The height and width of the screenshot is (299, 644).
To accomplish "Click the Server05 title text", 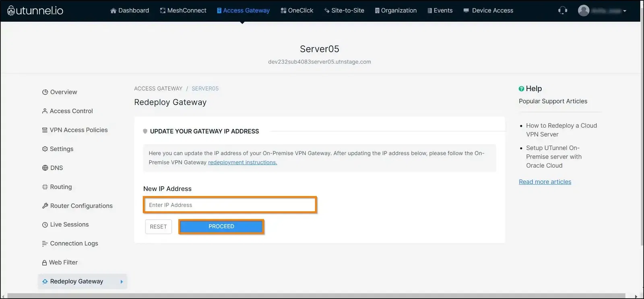I will pyautogui.click(x=320, y=49).
